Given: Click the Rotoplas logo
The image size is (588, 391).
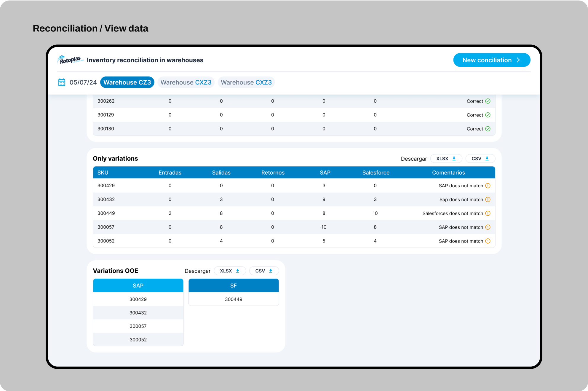Looking at the screenshot, I should pos(70,60).
